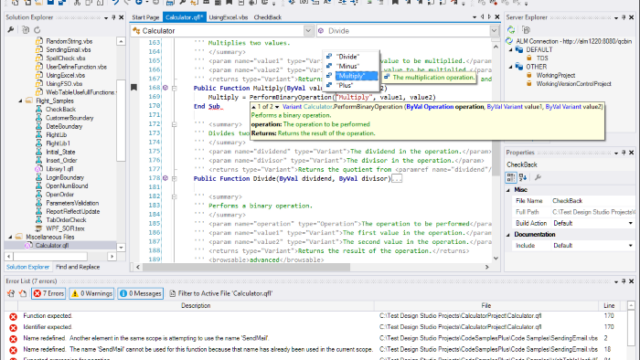Click the Solution Explorer properties wrench icon
This screenshot has height=360, width=640.
[11, 30]
